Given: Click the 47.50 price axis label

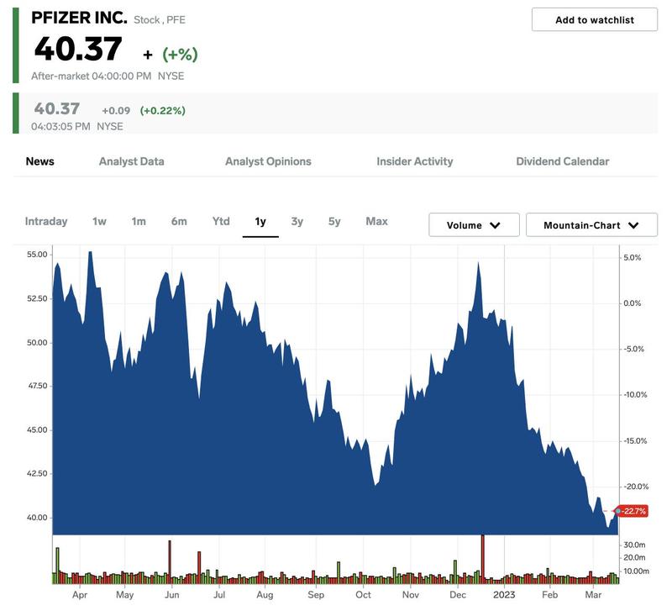Looking at the screenshot, I should [x=37, y=386].
